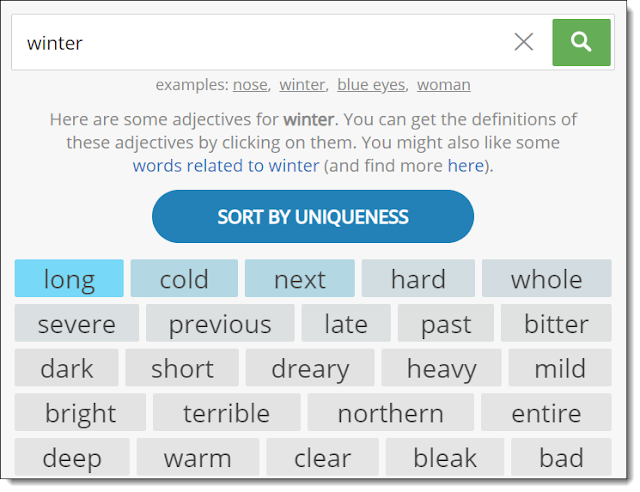The image size is (640, 492).
Task: Choose the 'severe' adjective tile
Action: (x=76, y=324)
